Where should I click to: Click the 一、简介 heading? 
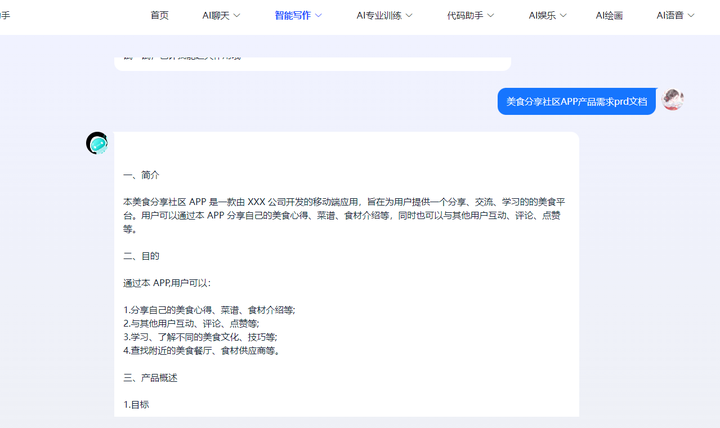[x=141, y=175]
